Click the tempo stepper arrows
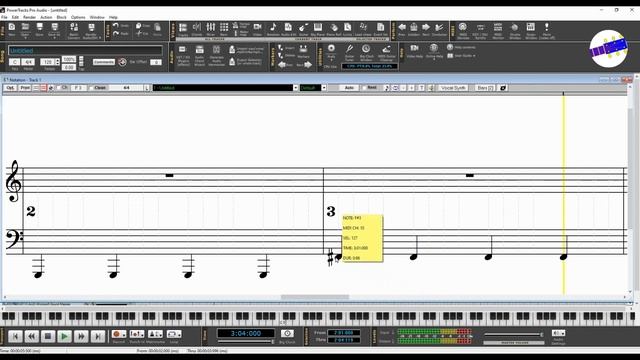 point(58,62)
